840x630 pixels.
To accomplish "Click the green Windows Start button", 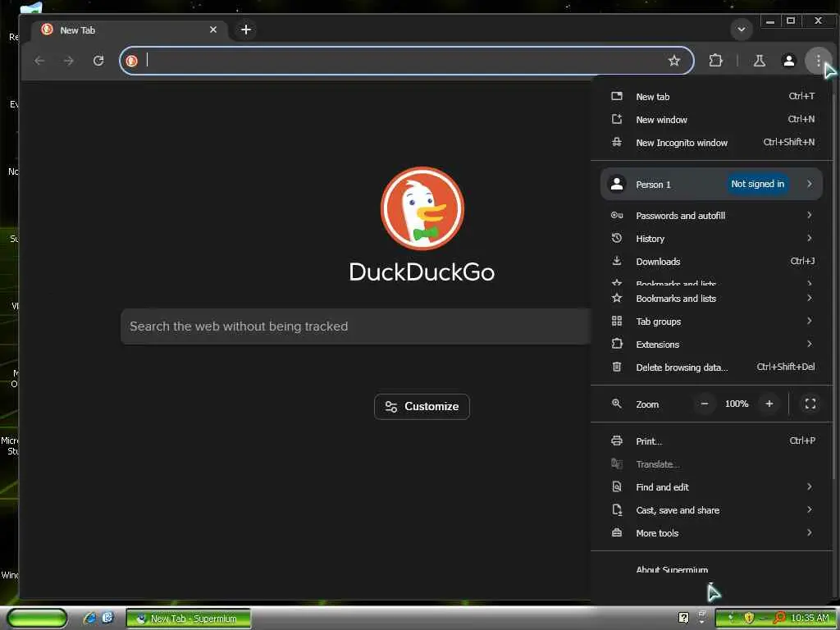I will pos(38,619).
